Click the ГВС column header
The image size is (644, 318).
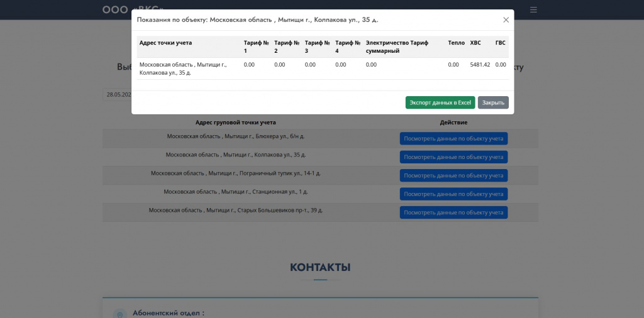coord(500,43)
